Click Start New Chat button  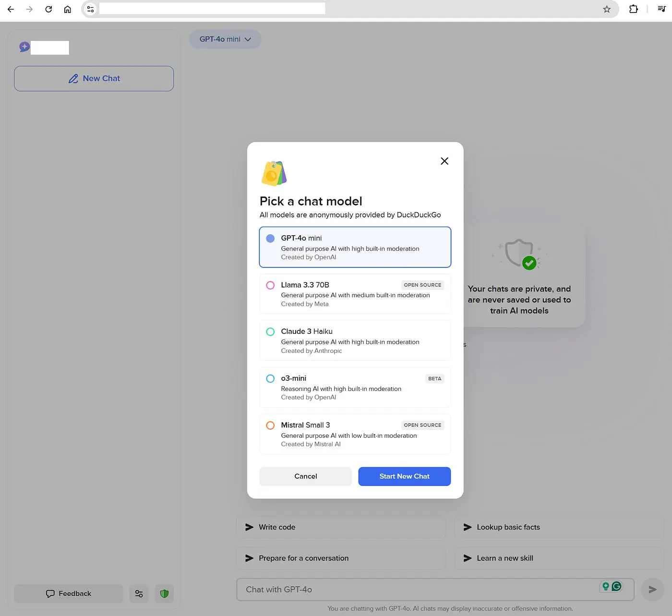coord(405,476)
